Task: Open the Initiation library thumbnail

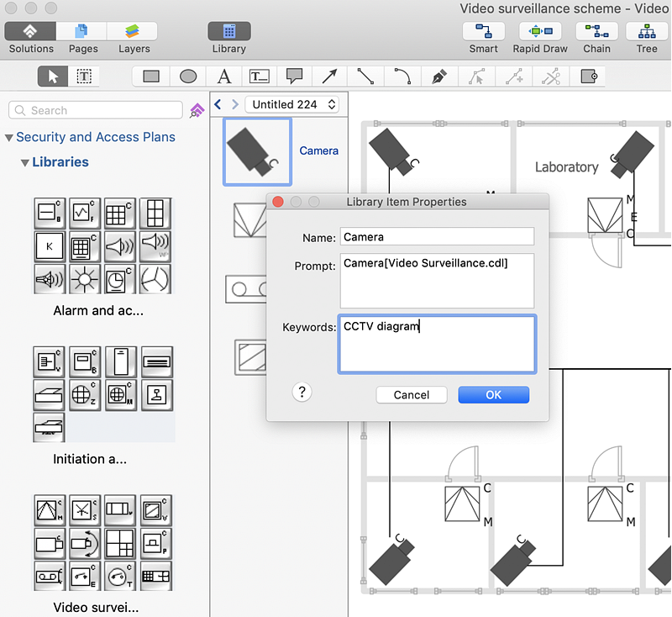Action: click(x=102, y=394)
